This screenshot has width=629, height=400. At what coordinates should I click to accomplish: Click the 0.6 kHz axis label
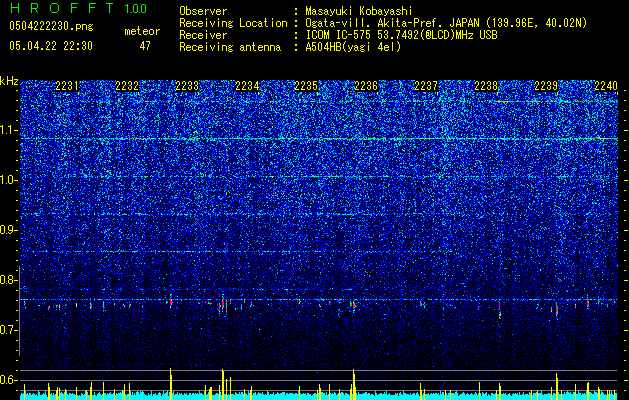click(9, 380)
